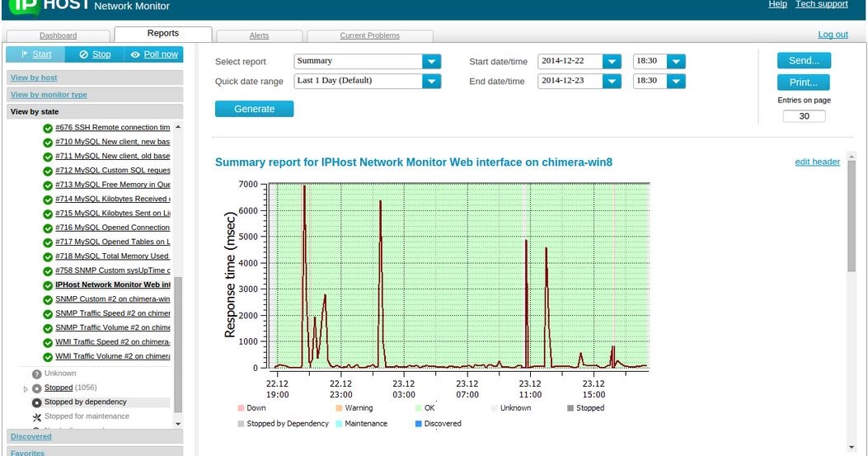Image resolution: width=868 pixels, height=456 pixels.
Task: Select the SNMP Custom #2 on chimera-win monitor
Action: (112, 299)
